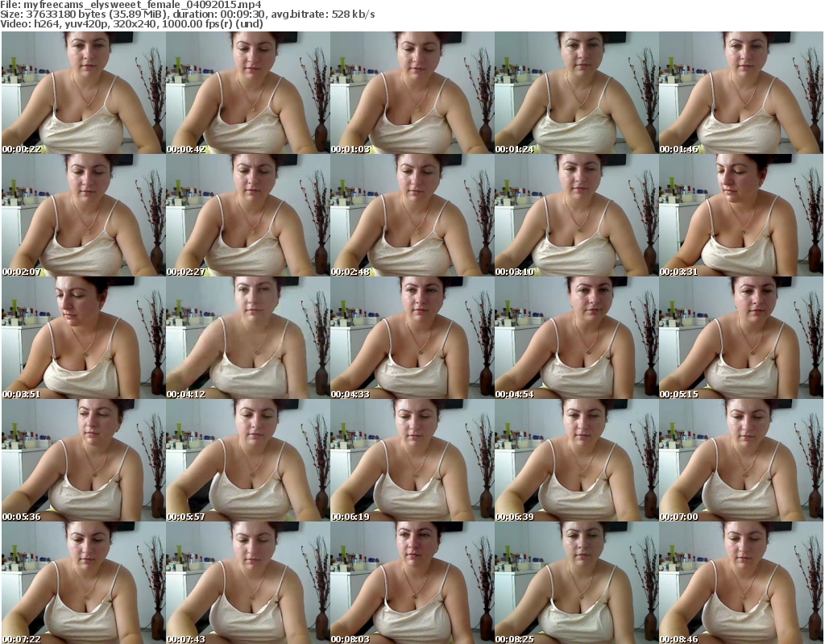Open the thumbnail at 00:05:57
Viewport: 825px width, 644px height.
pos(248,460)
